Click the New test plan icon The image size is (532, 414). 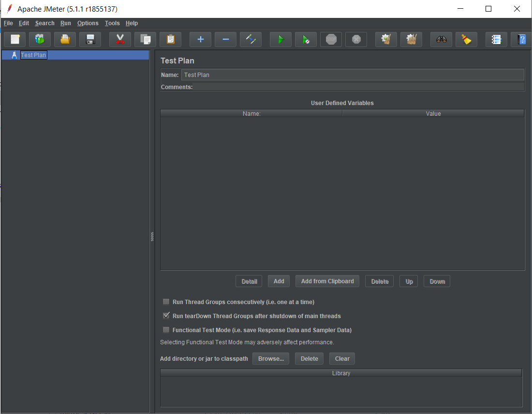pyautogui.click(x=15, y=39)
